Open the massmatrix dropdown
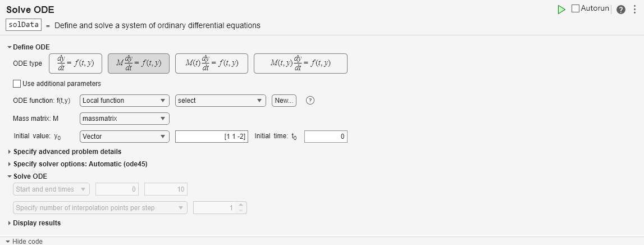This screenshot has height=245, width=644. tap(124, 119)
